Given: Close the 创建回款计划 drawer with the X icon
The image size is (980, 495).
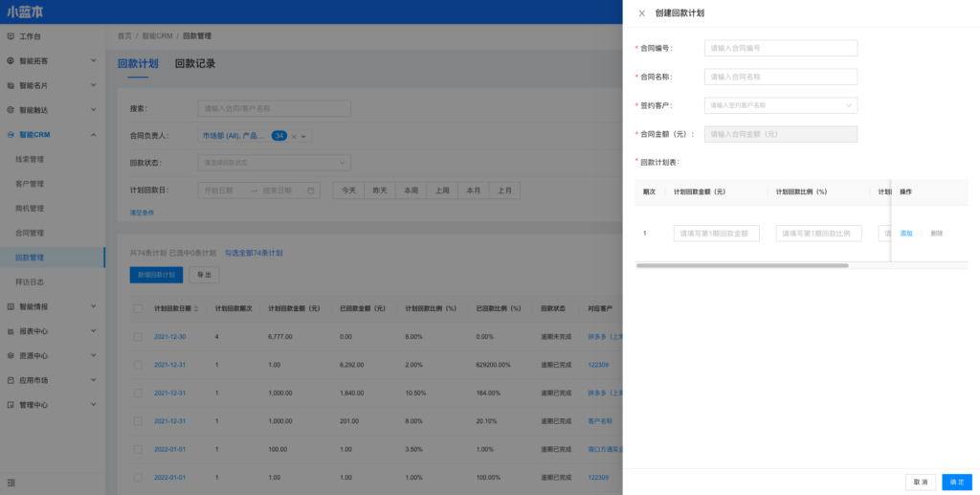Looking at the screenshot, I should pyautogui.click(x=641, y=13).
